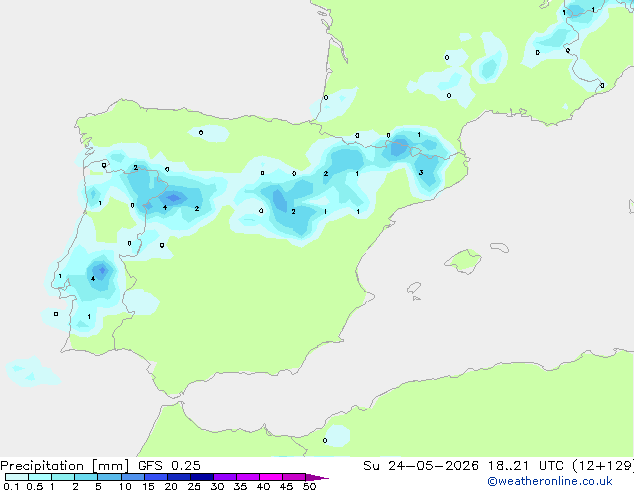Choose the dark navy 25–30 mm swatch

[x=201, y=477]
